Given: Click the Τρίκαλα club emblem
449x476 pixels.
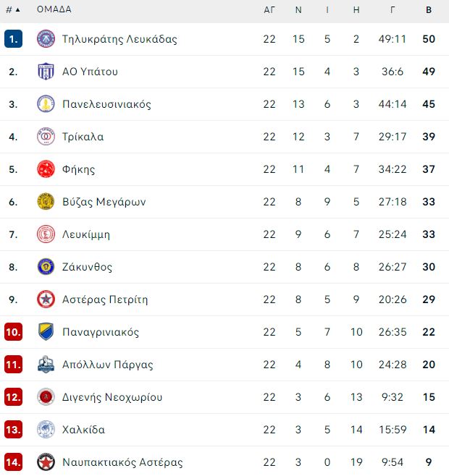Looking at the screenshot, I should [x=46, y=136].
